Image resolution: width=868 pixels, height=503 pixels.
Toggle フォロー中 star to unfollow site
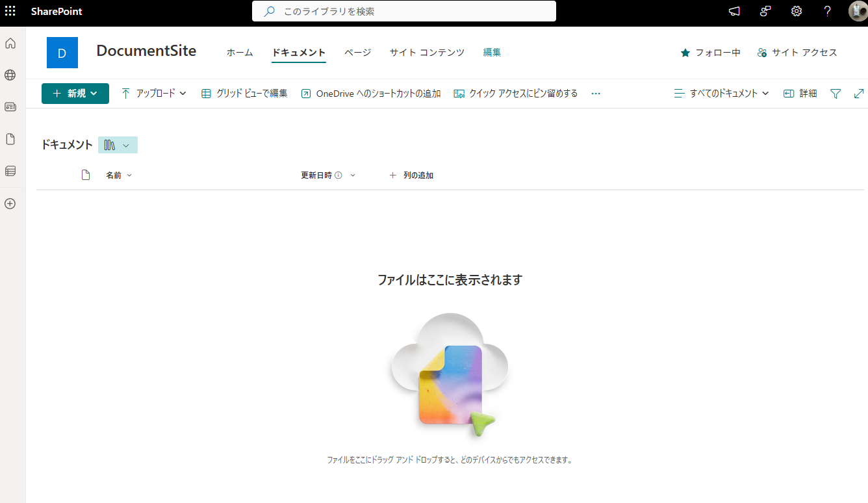(x=710, y=53)
